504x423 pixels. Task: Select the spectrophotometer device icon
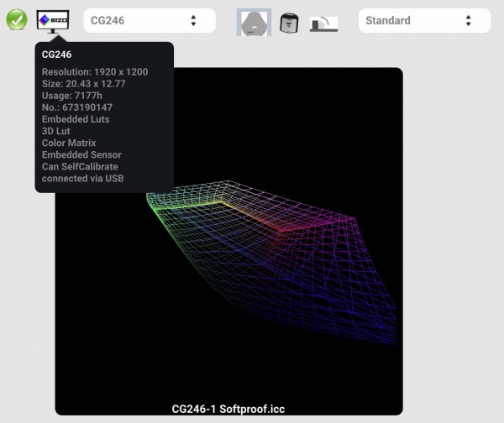click(289, 23)
